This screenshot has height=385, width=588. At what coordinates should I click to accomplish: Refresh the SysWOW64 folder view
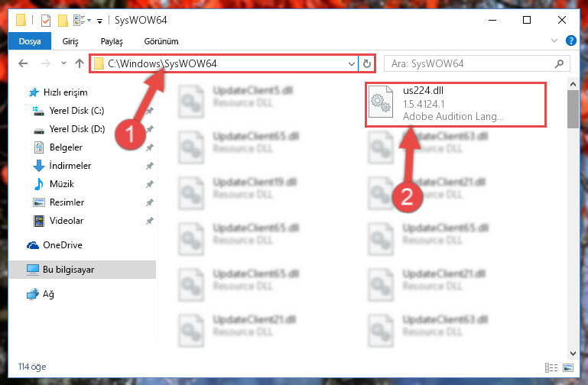pyautogui.click(x=367, y=63)
